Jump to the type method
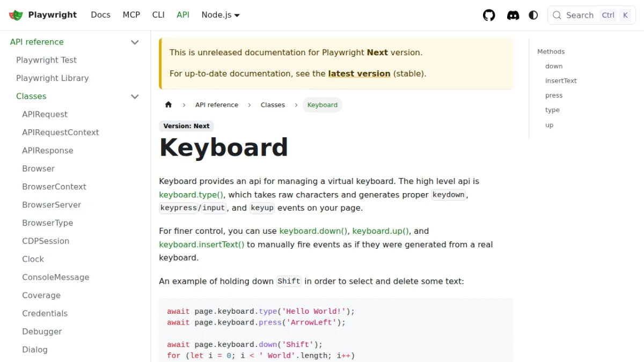The height and width of the screenshot is (362, 644). (x=552, y=110)
